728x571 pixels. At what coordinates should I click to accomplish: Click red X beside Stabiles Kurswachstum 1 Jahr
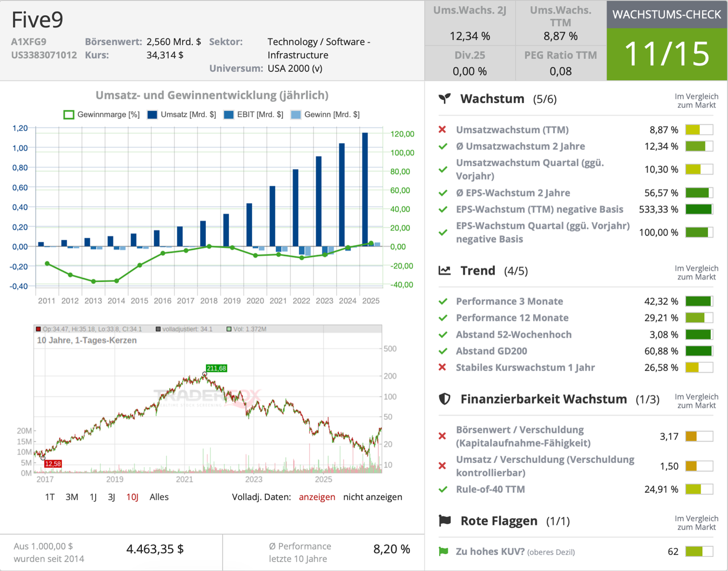coord(442,367)
